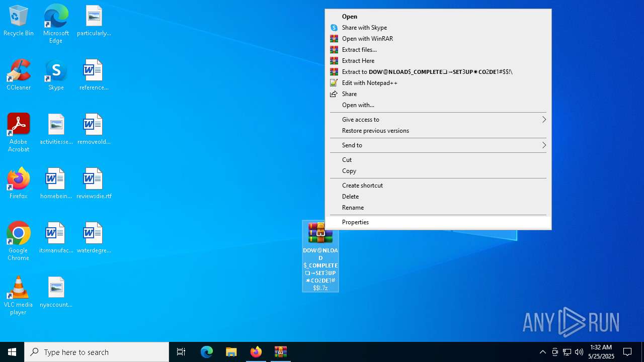This screenshot has width=644, height=362.
Task: Launch Edge from the taskbar
Action: (207, 352)
